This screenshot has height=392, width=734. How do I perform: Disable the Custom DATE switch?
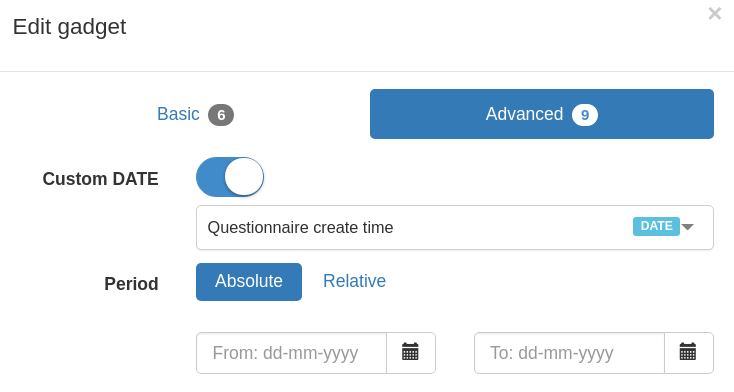point(230,177)
